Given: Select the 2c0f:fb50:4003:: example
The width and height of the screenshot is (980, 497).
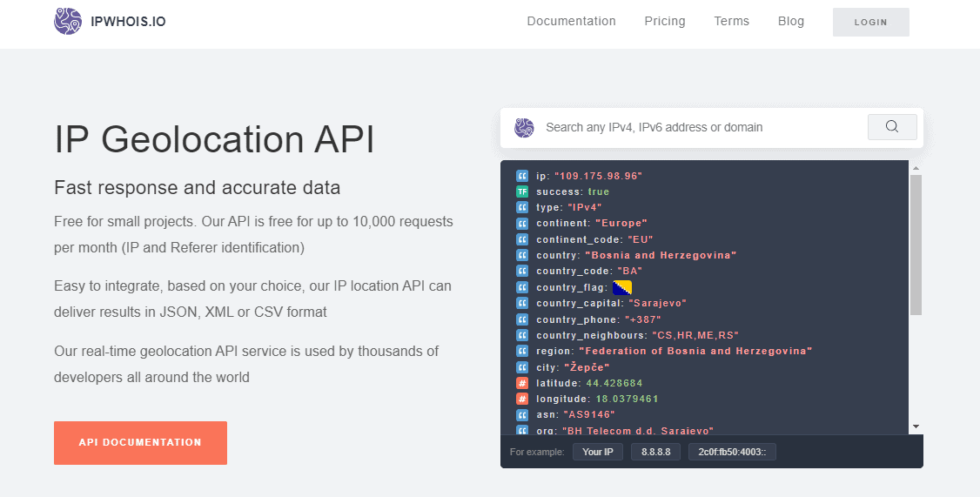Looking at the screenshot, I should click(732, 452).
